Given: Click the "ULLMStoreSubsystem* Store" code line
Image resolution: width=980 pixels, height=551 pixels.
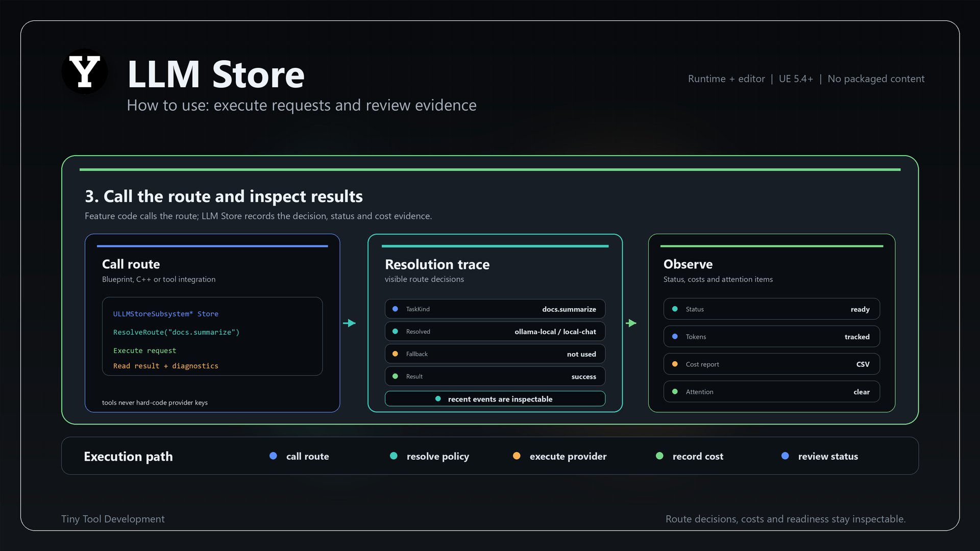Looking at the screenshot, I should point(166,314).
